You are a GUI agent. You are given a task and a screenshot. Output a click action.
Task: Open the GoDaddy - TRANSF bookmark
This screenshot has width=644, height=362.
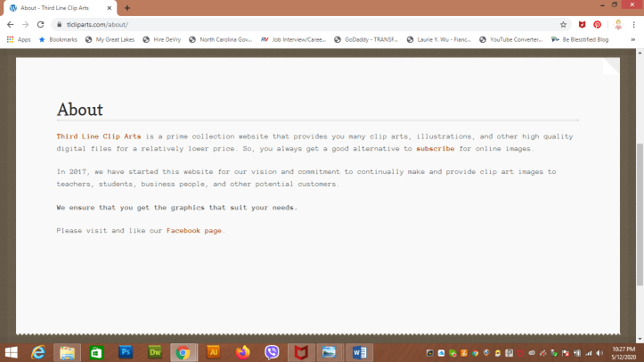[366, 39]
